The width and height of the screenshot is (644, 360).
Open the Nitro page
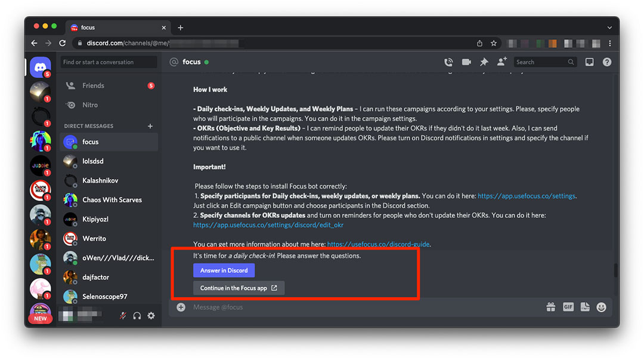[x=109, y=105]
